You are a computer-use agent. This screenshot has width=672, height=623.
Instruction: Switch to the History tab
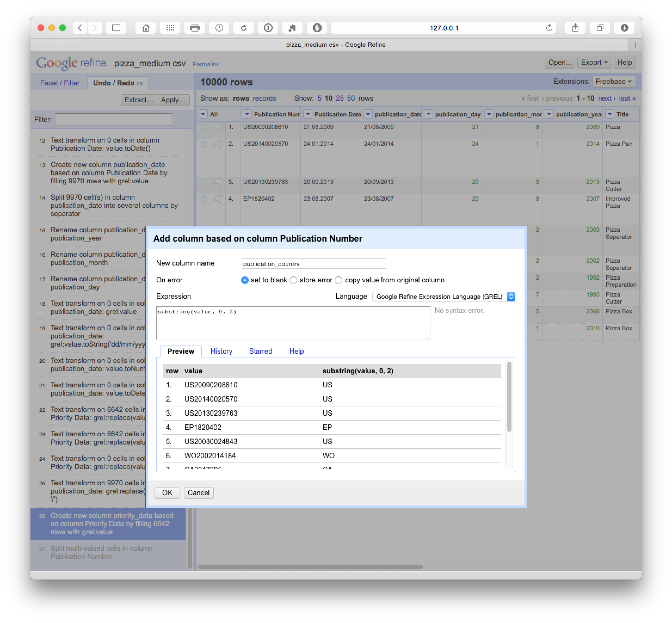[221, 351]
